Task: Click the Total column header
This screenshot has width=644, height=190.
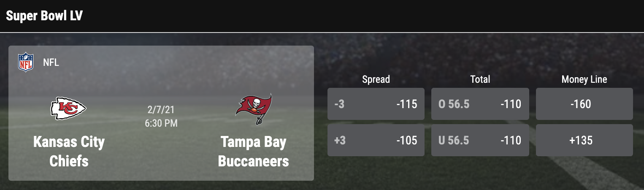Action: [x=480, y=79]
